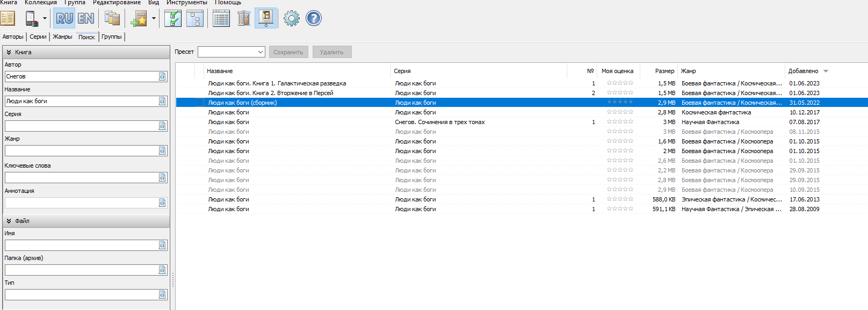Click the Серия search input field
The height and width of the screenshot is (310, 868).
[82, 126]
